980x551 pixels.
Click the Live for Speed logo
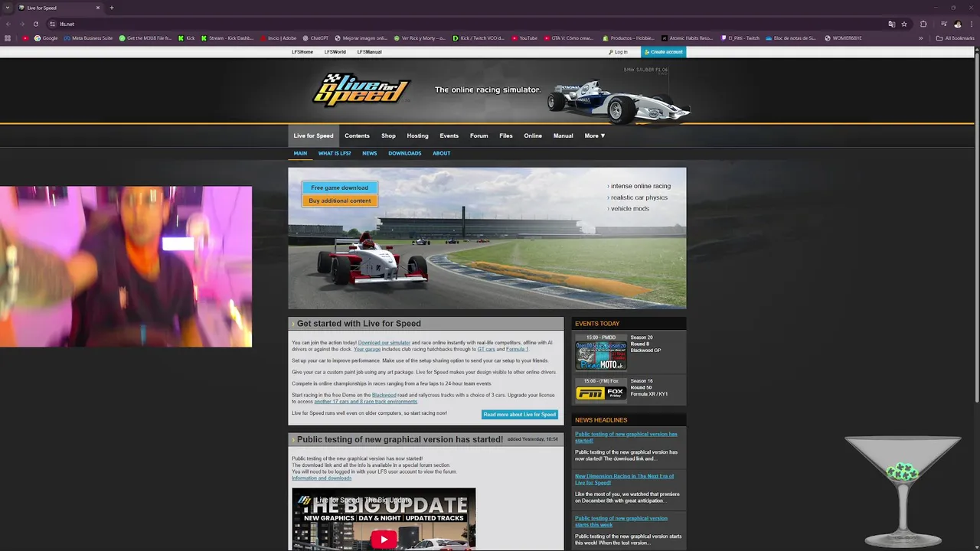point(361,90)
